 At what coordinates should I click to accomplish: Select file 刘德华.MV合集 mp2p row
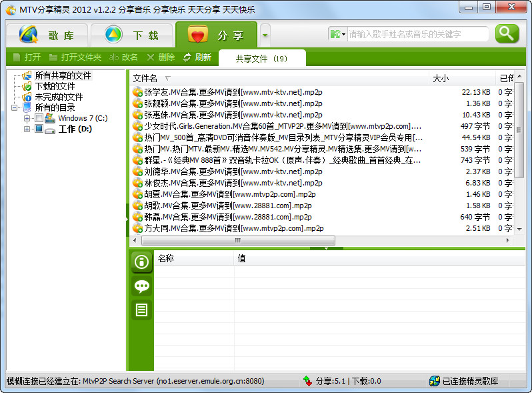point(323,171)
